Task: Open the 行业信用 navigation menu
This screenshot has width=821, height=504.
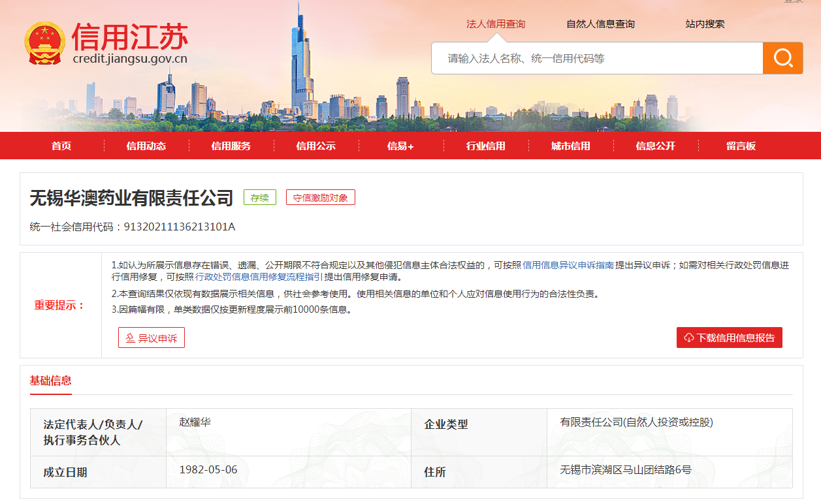Action: coord(486,146)
